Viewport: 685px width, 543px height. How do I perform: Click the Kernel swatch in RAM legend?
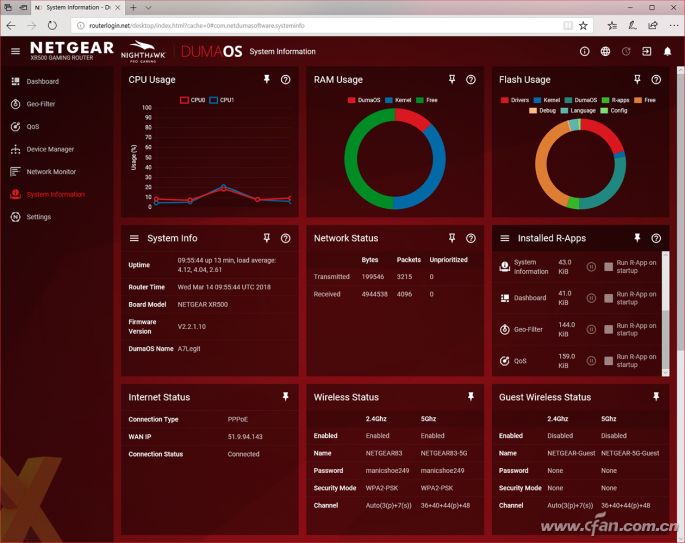(x=389, y=100)
